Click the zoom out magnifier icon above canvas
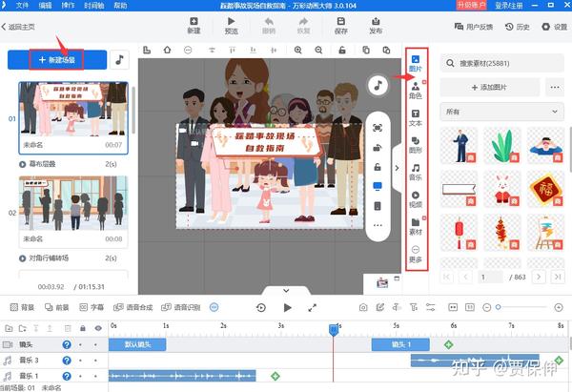572x392 pixels. tap(318, 50)
